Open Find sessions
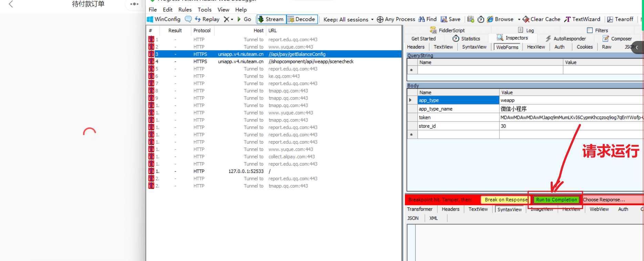Viewport: 644px width, 261px height. pos(427,19)
